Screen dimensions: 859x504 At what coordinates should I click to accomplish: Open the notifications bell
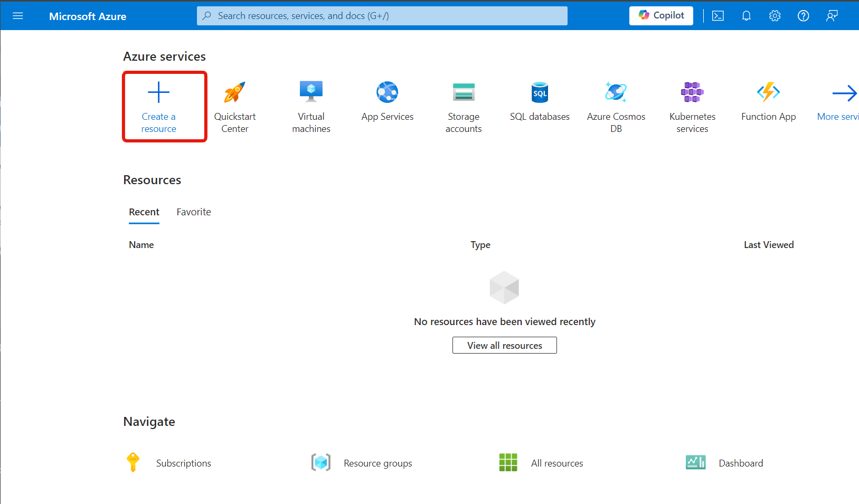click(747, 16)
